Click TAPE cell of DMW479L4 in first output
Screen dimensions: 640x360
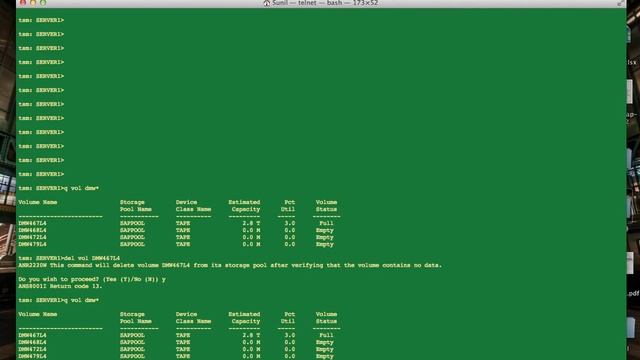[x=183, y=244]
